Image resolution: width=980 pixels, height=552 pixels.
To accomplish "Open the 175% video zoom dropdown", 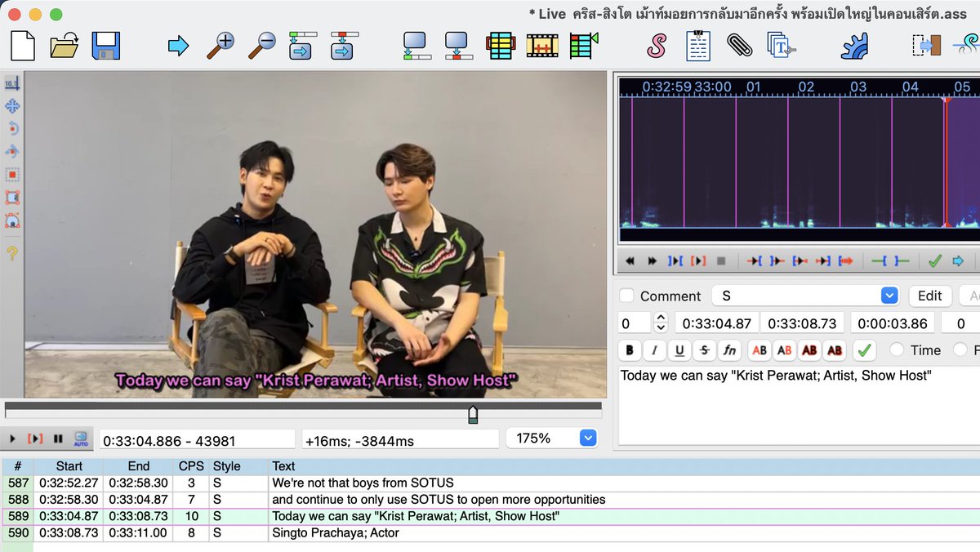I will coord(552,438).
